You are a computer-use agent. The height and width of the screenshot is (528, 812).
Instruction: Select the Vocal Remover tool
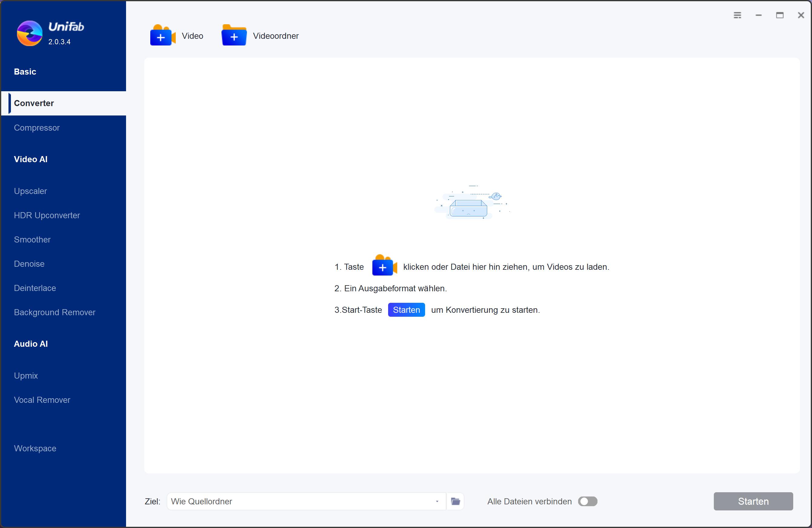pos(42,400)
